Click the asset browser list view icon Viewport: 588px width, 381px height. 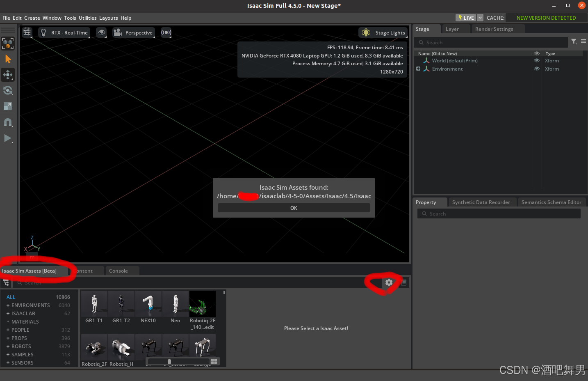[x=404, y=282]
